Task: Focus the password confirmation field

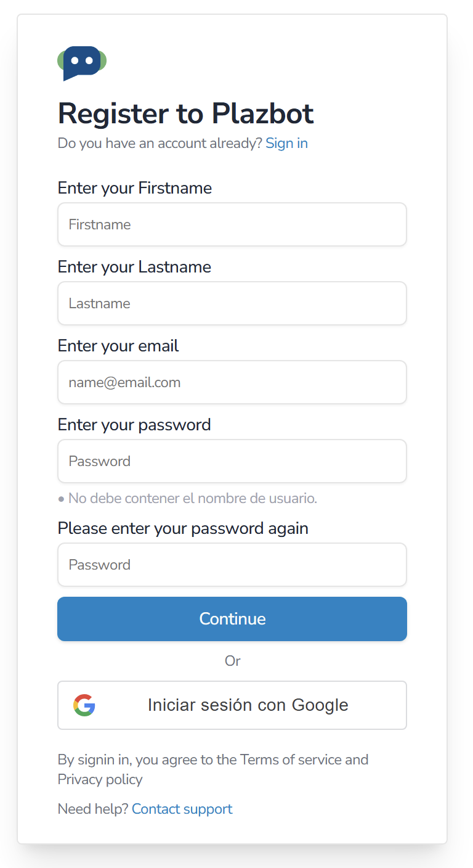Action: (232, 565)
